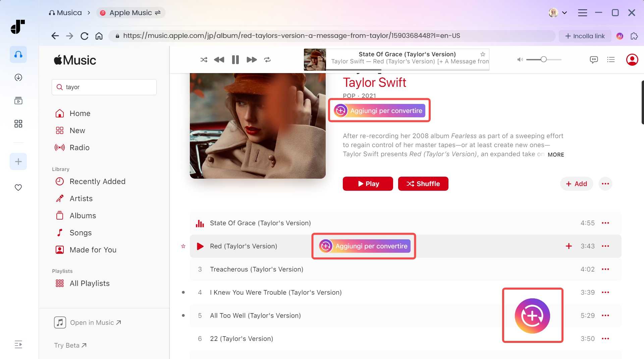The width and height of the screenshot is (644, 359).
Task: Open the downloads icon in left sidebar
Action: [18, 77]
